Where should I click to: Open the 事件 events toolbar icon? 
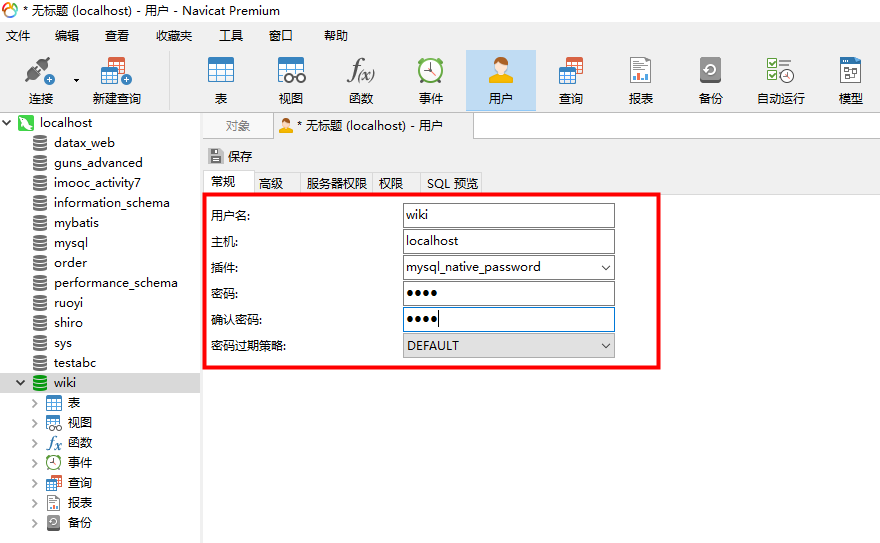point(430,81)
